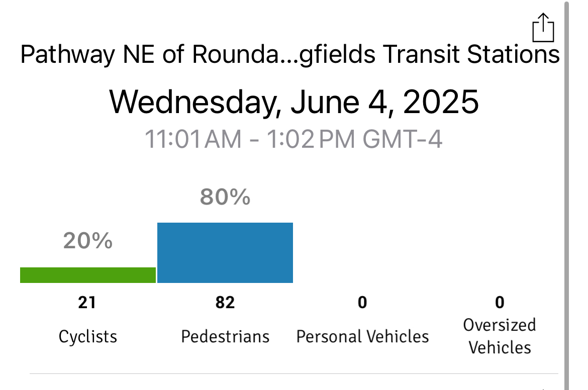Click the Pathway NE of Roundabout title
This screenshot has width=588, height=390.
pyautogui.click(x=290, y=55)
